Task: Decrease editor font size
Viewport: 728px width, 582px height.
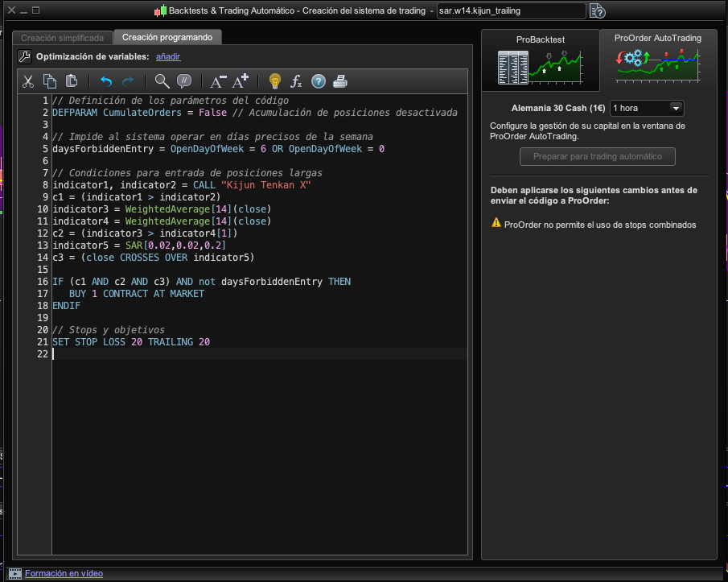Action: pyautogui.click(x=218, y=81)
